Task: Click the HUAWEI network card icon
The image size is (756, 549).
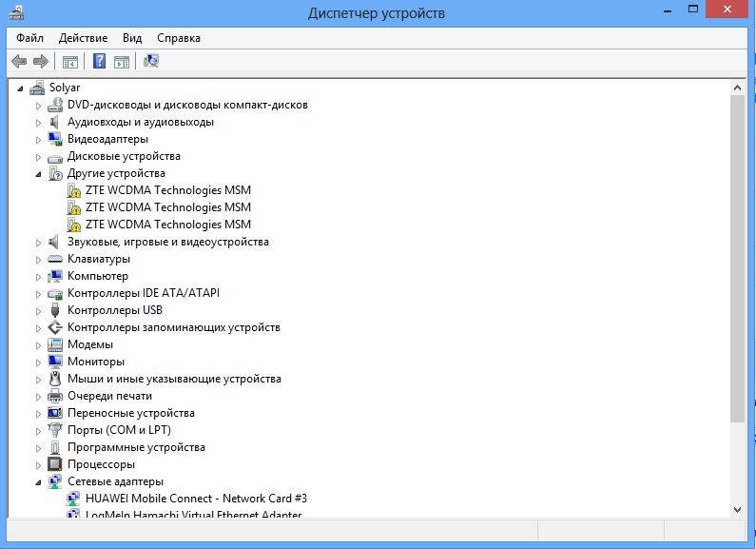Action: click(73, 499)
